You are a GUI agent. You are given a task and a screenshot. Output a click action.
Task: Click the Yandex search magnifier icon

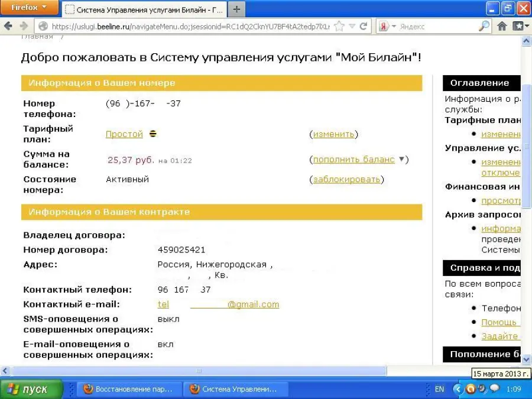(x=484, y=26)
